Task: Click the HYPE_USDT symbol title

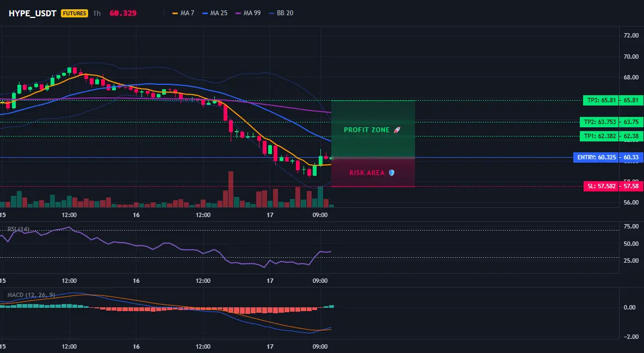Action: coord(33,13)
